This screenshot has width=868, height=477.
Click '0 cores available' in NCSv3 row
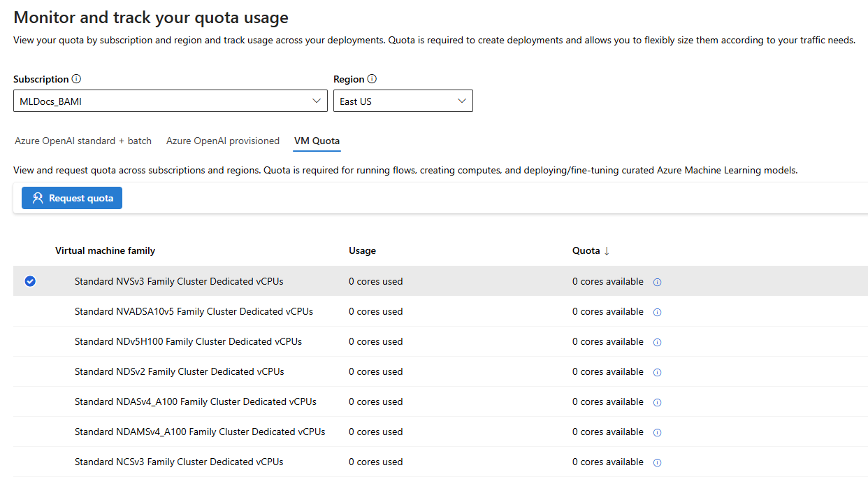click(608, 462)
